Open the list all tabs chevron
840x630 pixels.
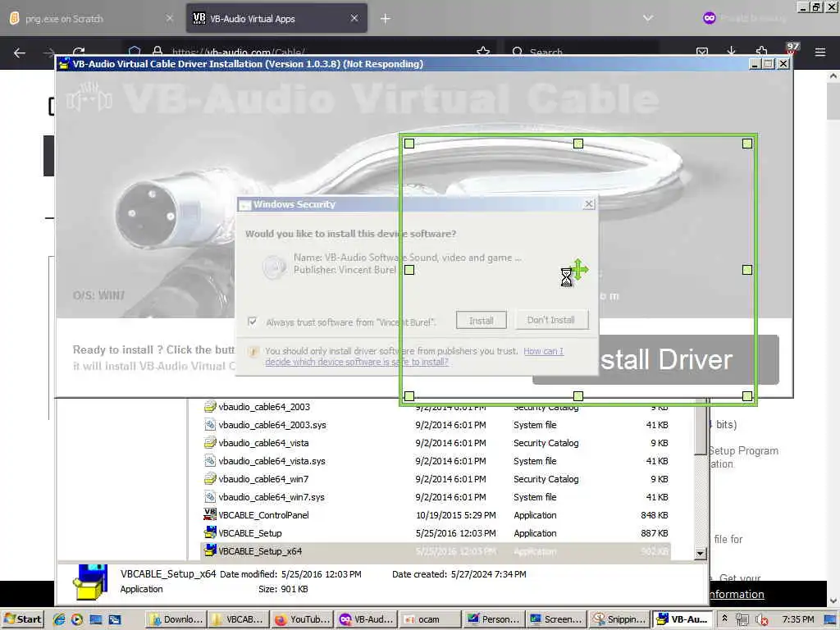pos(648,18)
